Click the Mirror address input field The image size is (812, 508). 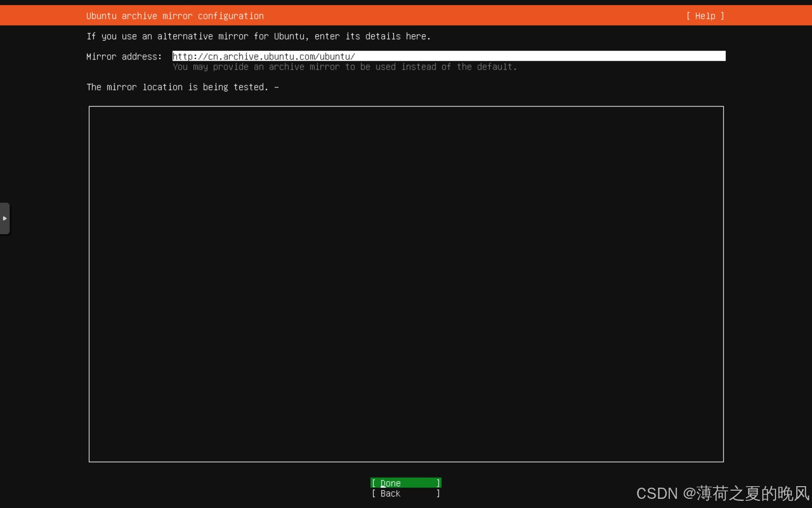tap(449, 56)
